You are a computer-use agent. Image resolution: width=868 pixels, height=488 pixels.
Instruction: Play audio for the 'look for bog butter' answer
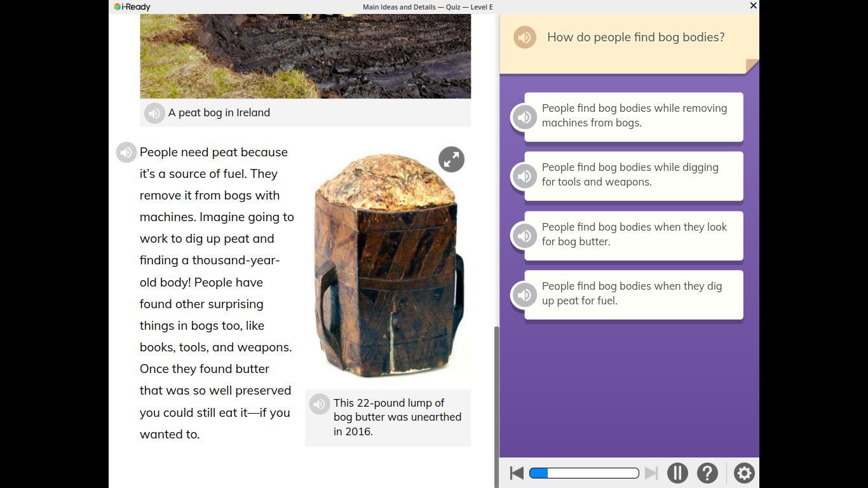[524, 236]
